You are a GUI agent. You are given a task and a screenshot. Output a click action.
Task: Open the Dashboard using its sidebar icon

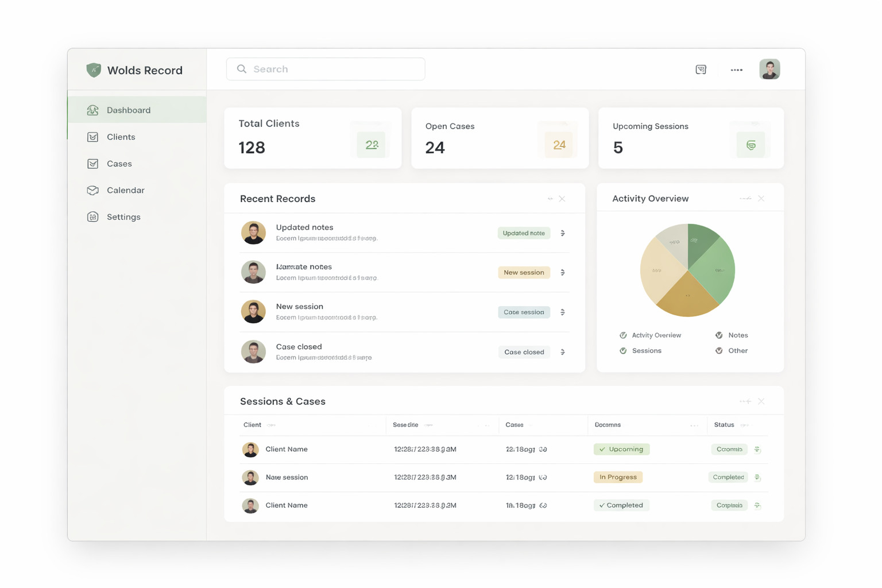pos(92,110)
